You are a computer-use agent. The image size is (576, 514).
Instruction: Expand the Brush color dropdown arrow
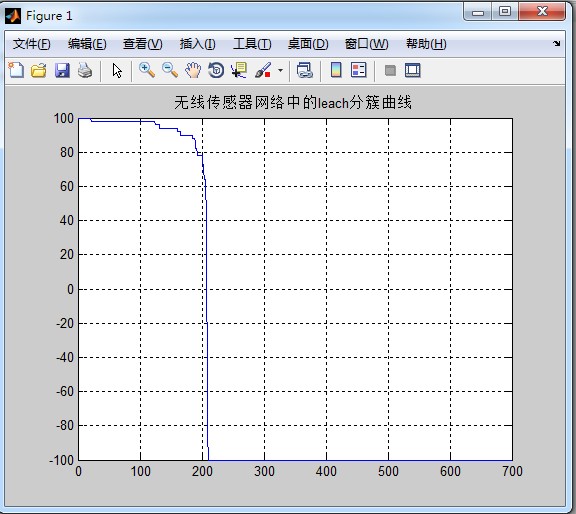coord(280,70)
